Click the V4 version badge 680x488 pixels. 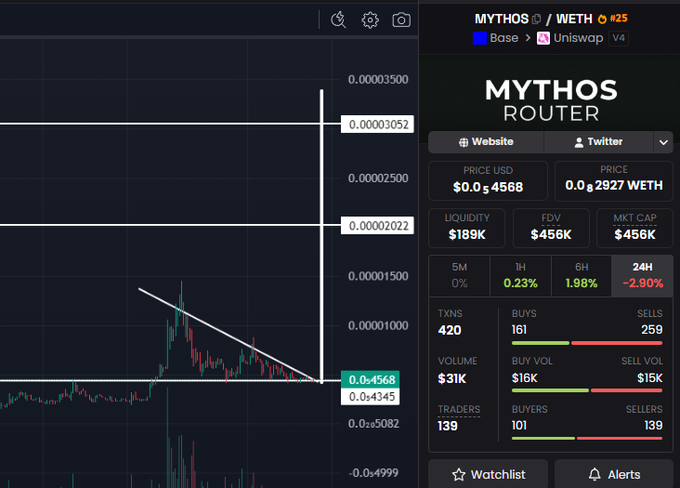click(x=618, y=38)
